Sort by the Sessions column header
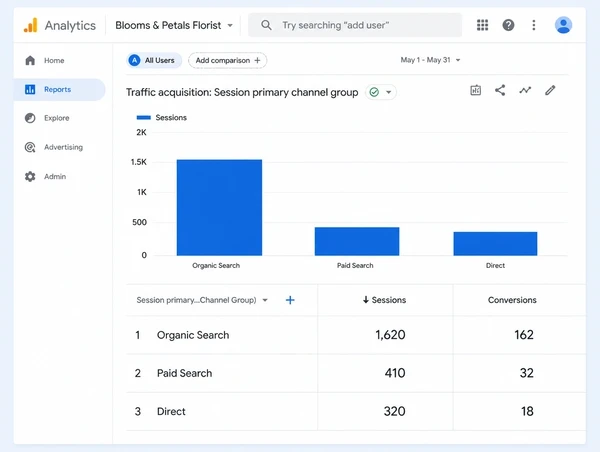600x452 pixels. (385, 300)
